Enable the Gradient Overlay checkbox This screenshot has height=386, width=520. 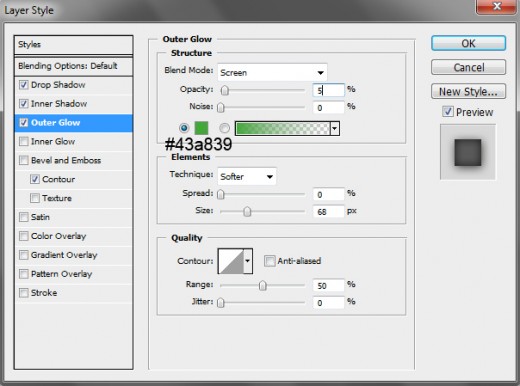pyautogui.click(x=24, y=255)
